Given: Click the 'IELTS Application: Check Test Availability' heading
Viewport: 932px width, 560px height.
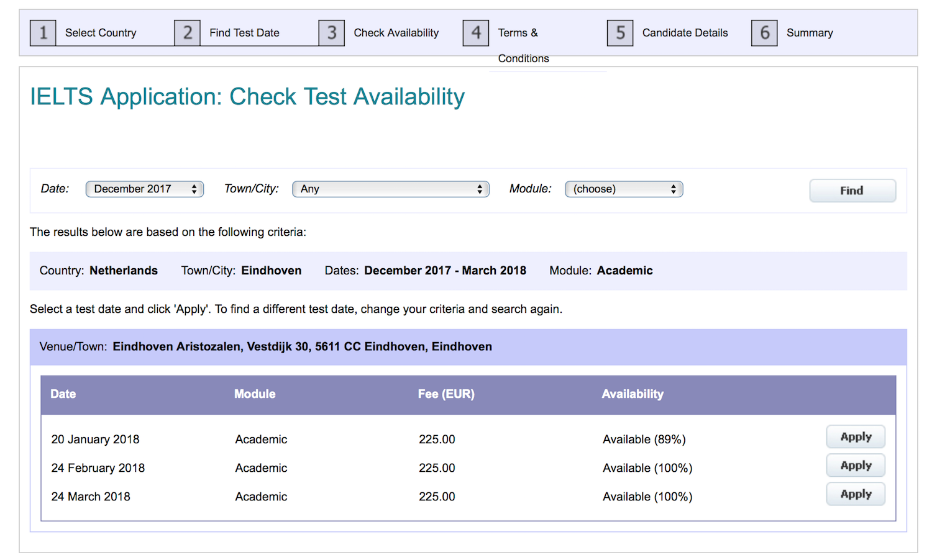Looking at the screenshot, I should tap(247, 97).
